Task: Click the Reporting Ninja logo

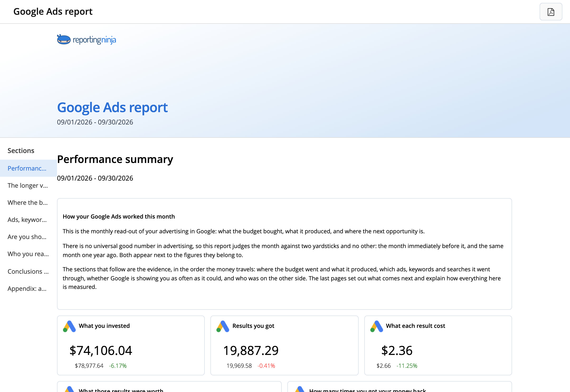Action: (x=86, y=39)
